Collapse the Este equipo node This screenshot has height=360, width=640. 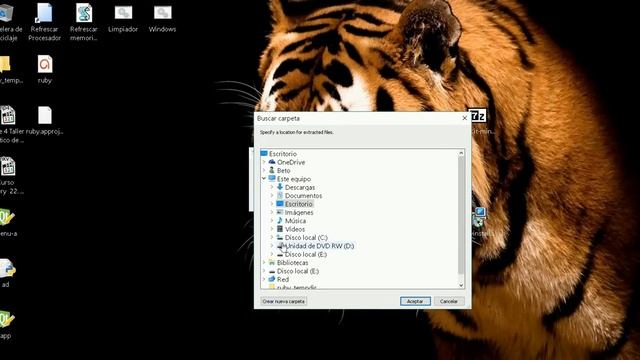coord(264,179)
